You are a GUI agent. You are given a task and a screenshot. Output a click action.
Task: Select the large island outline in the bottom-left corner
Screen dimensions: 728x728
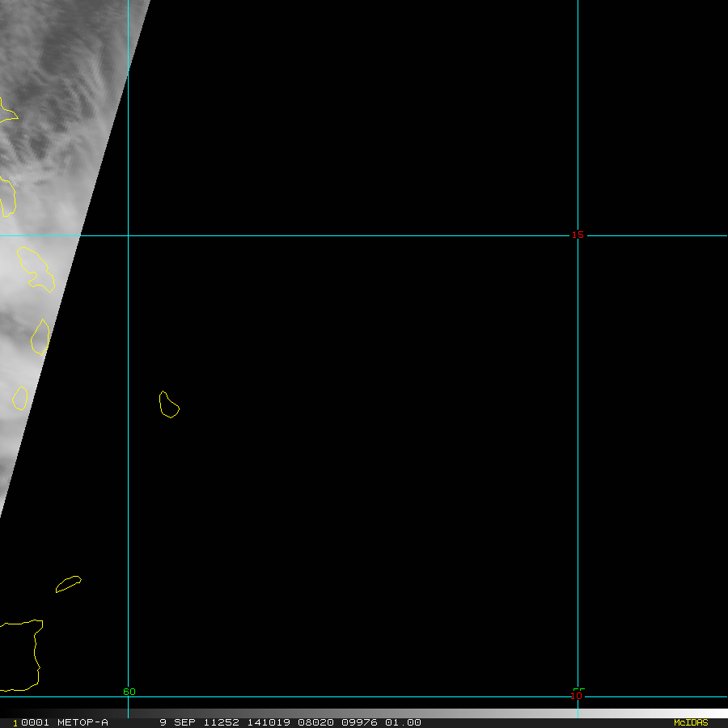[x=19, y=655]
